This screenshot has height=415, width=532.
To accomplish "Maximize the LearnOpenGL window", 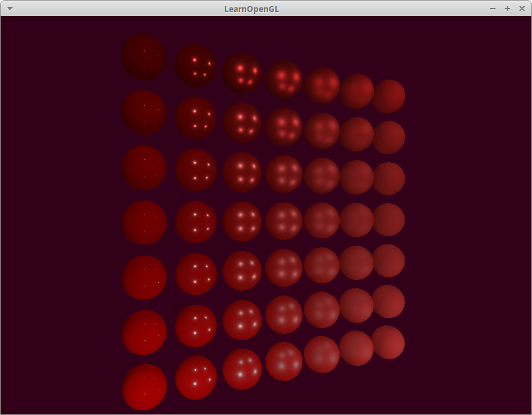I will [x=507, y=8].
